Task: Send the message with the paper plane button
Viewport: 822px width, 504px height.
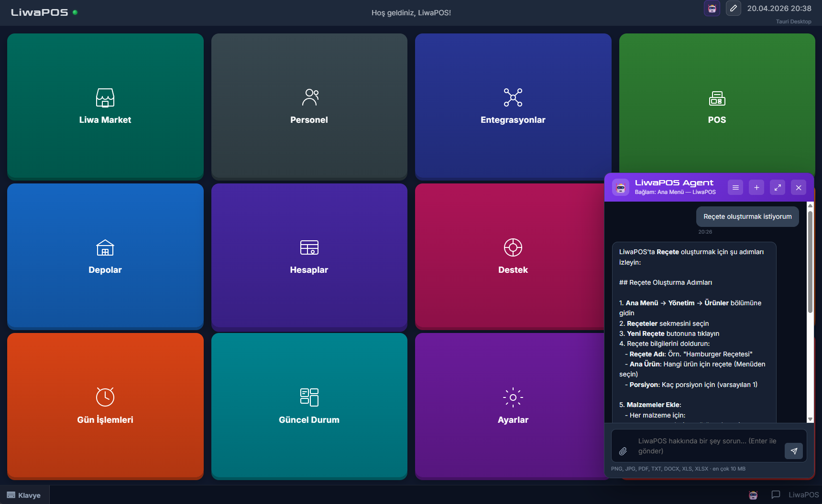Action: [x=794, y=451]
